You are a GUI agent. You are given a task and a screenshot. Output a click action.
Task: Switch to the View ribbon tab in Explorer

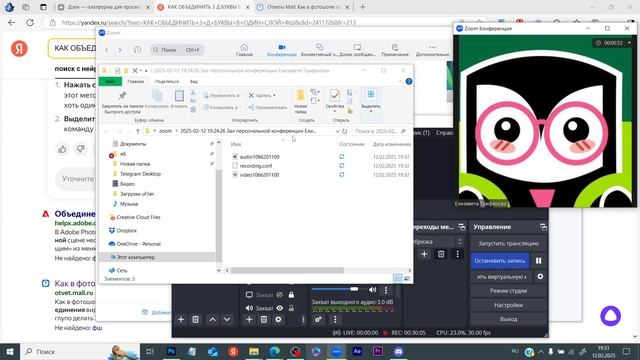pos(194,81)
